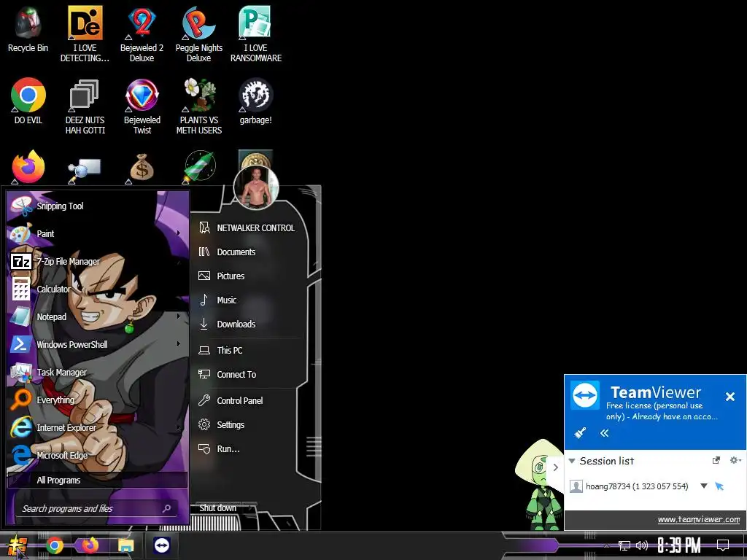
Task: Open Downloads folder link
Action: [248, 324]
